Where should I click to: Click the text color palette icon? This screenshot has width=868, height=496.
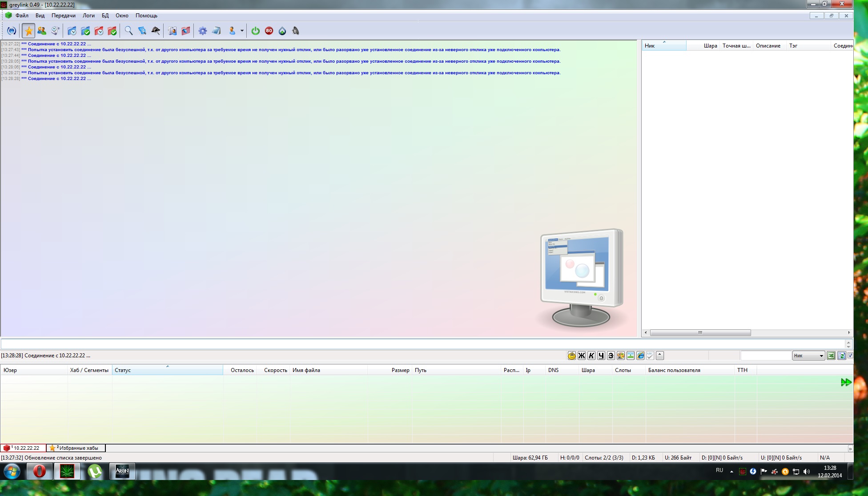[x=621, y=356]
